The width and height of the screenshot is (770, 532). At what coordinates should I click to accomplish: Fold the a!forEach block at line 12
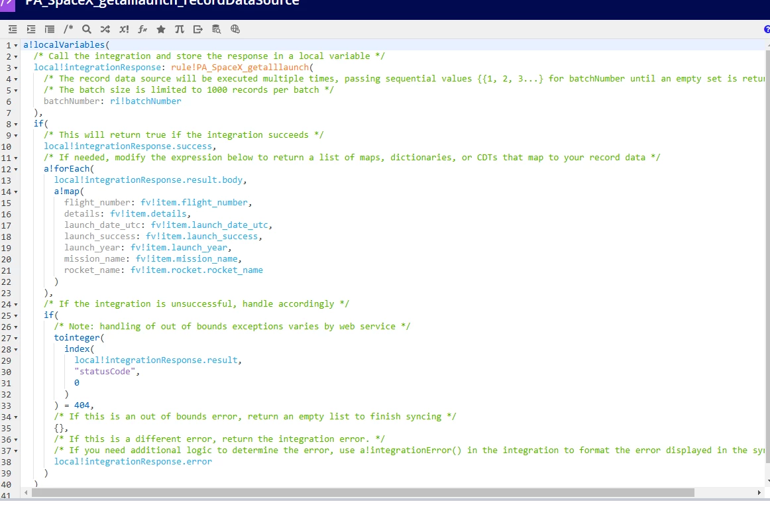click(16, 170)
